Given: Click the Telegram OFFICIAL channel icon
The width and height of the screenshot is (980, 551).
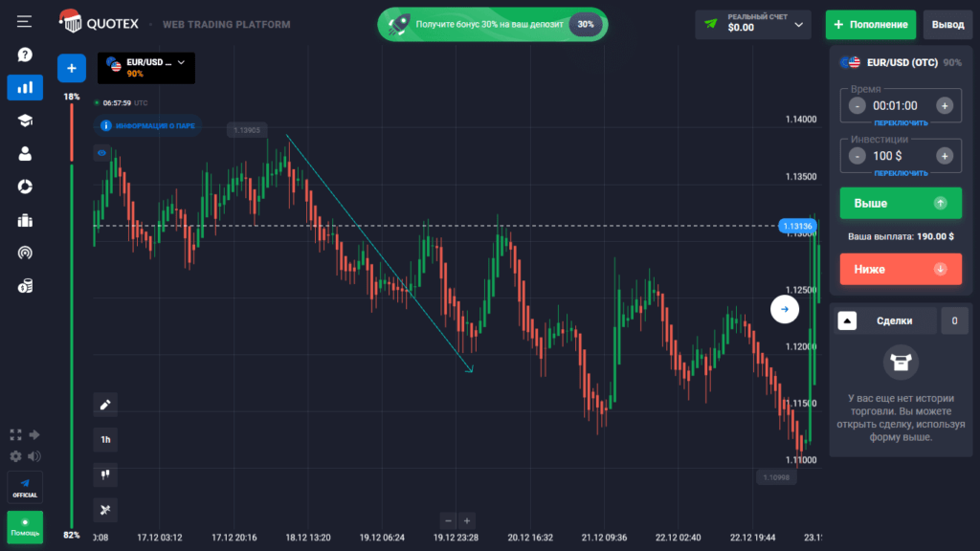Looking at the screenshot, I should coord(25,485).
